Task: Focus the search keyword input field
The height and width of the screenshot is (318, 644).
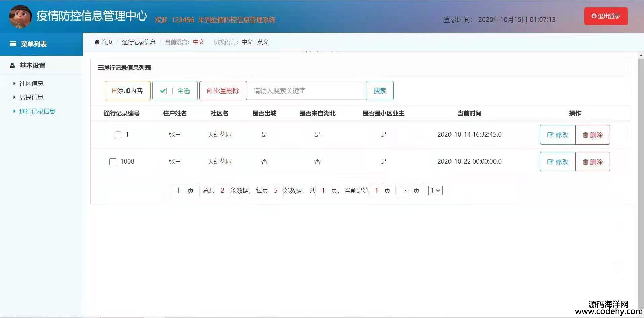Action: click(306, 91)
